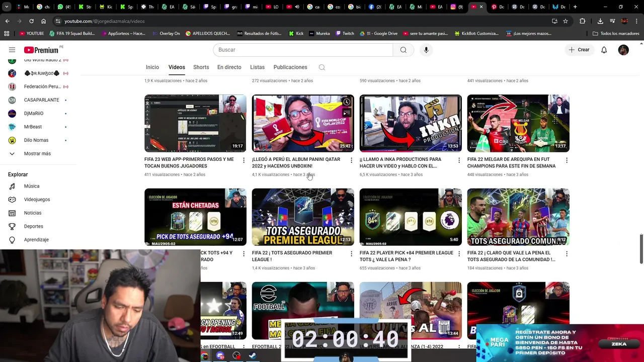This screenshot has width=644, height=362.
Task: Play the INKA Productions video thumbnail
Action: [411, 123]
